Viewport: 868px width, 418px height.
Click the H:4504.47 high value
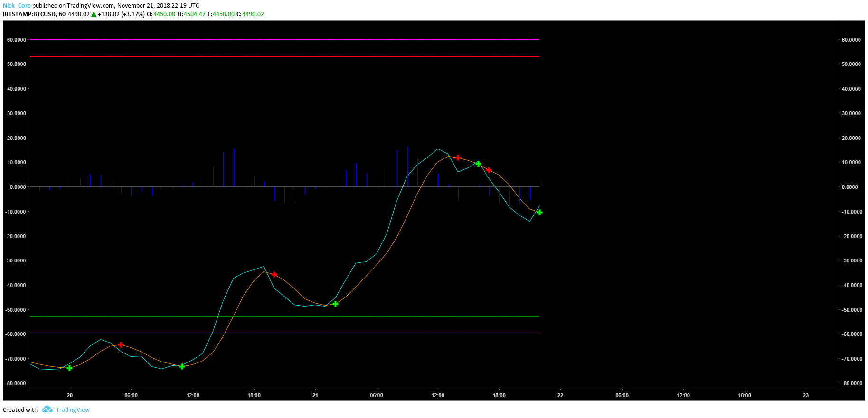191,14
